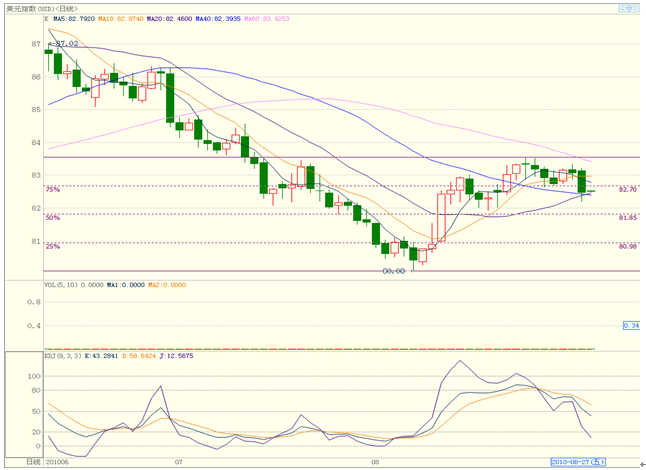
Task: Click the 81.85 retracement price value
Action: (x=627, y=217)
